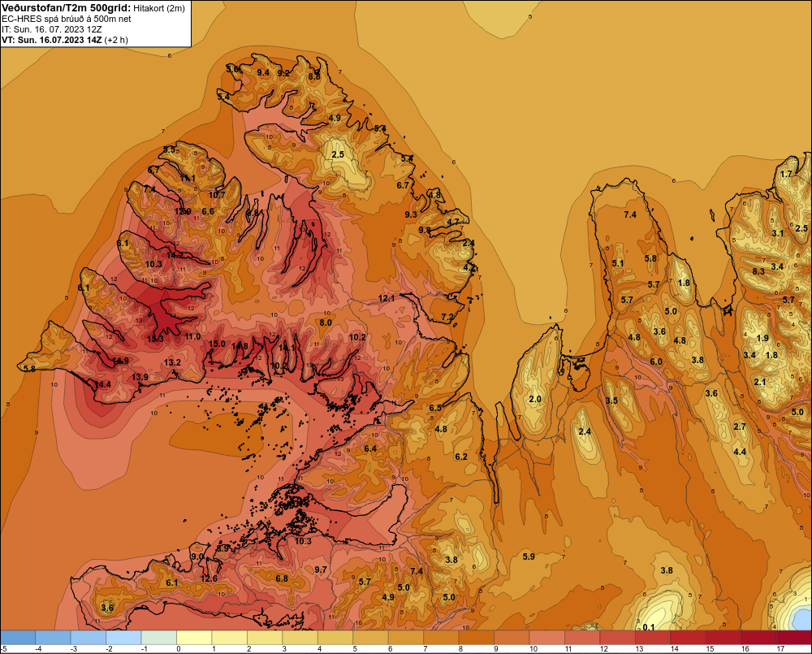Select the 2.7 temperature value
Viewport: 812px width, 654px height.
point(740,427)
